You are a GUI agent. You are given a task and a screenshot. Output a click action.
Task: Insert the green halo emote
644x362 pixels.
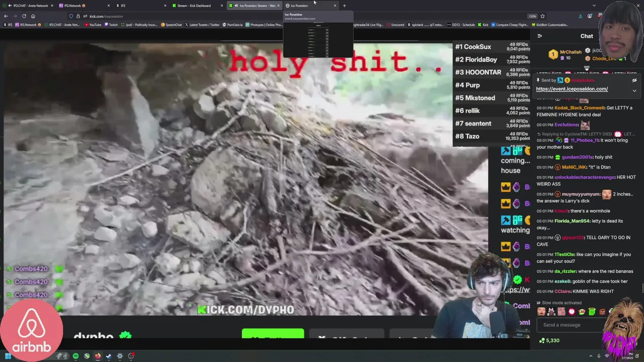[x=592, y=311]
